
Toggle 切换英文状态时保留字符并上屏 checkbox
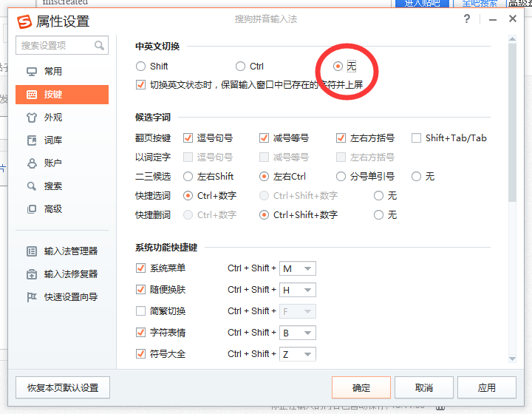(x=140, y=84)
